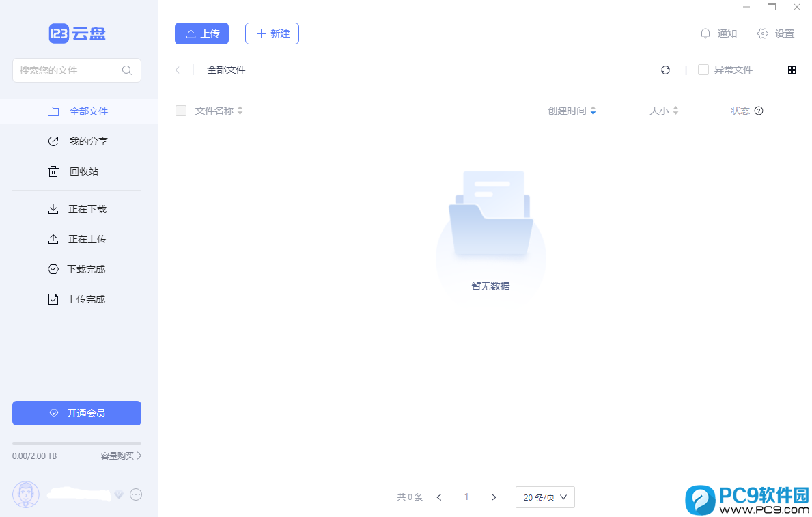Click the back arrow beside the 全部文件 path
812x517 pixels.
[x=178, y=70]
